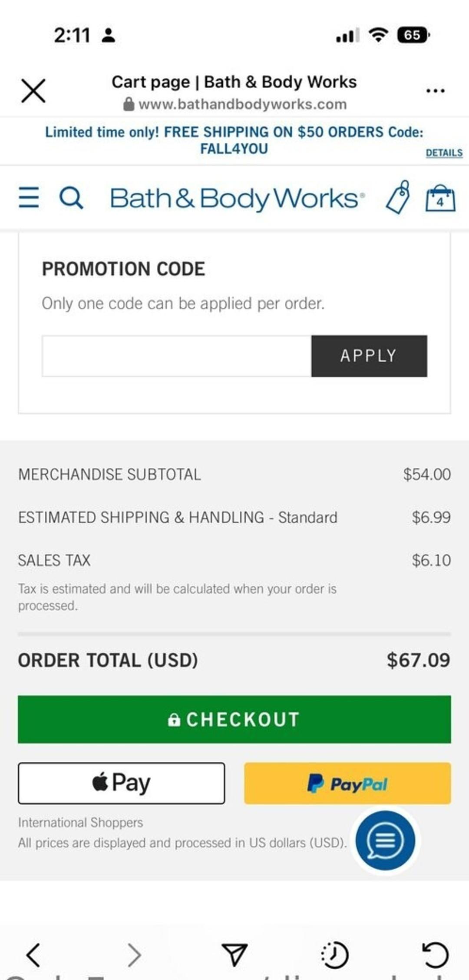The height and width of the screenshot is (980, 469).
Task: Open the offers tag icon
Action: [x=398, y=197]
